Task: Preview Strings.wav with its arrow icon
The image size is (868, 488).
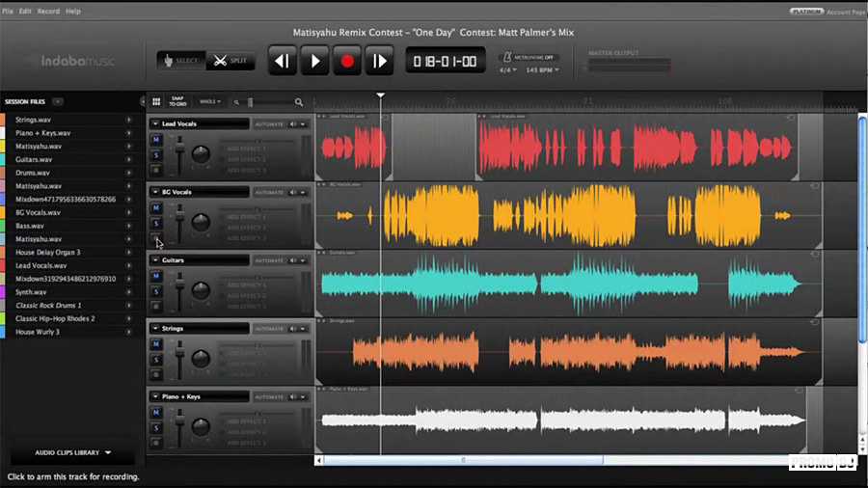Action: pos(129,120)
